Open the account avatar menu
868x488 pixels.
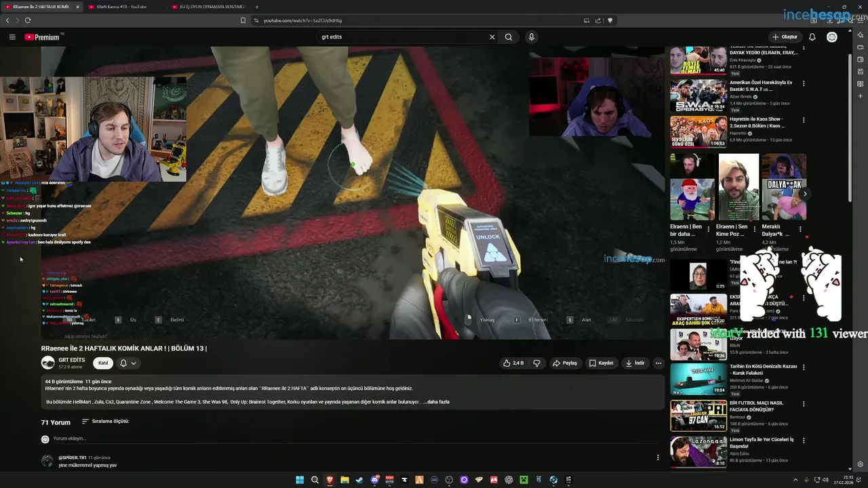point(832,37)
